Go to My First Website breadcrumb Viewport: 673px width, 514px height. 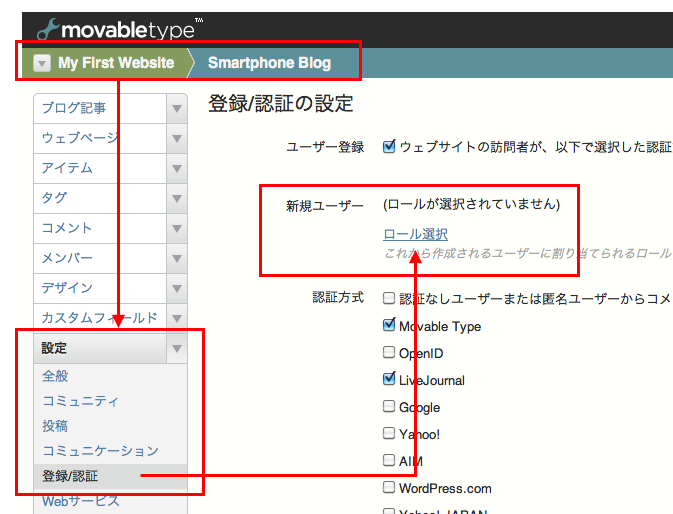click(116, 63)
